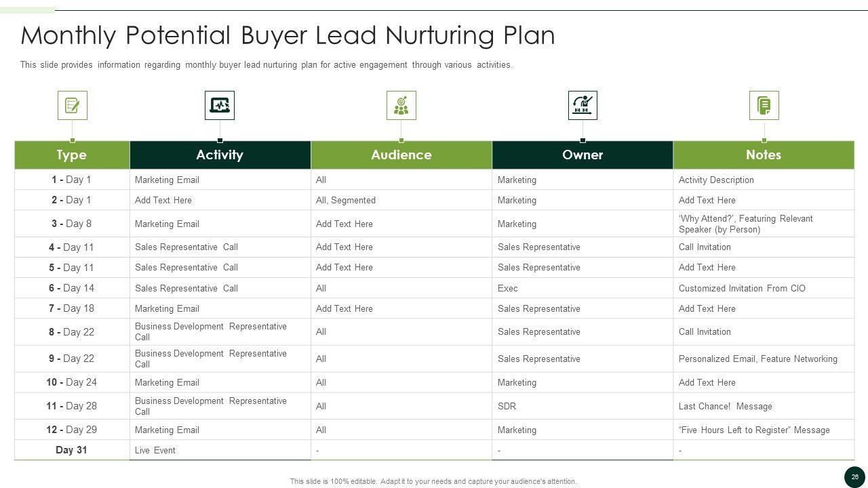868x488 pixels.
Task: Click the SDR owner cell
Action: pyautogui.click(x=507, y=407)
